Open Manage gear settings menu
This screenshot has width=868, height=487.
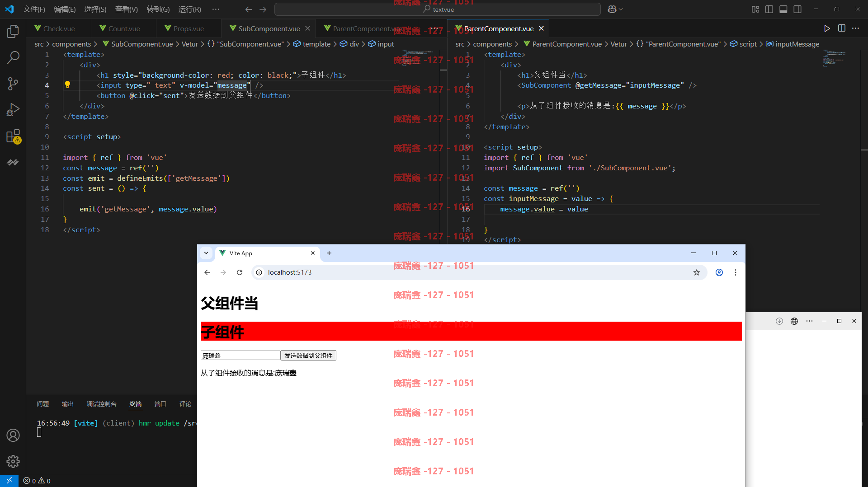[x=13, y=461]
